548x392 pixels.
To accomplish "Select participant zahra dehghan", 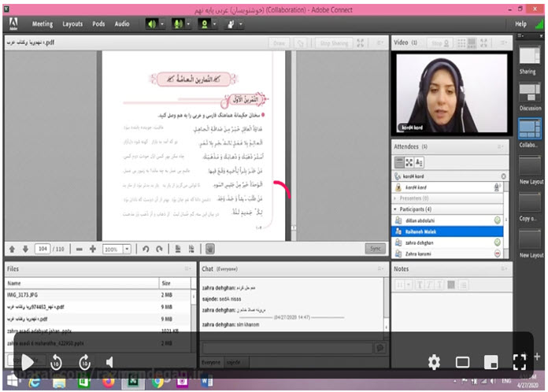I will [x=447, y=242].
